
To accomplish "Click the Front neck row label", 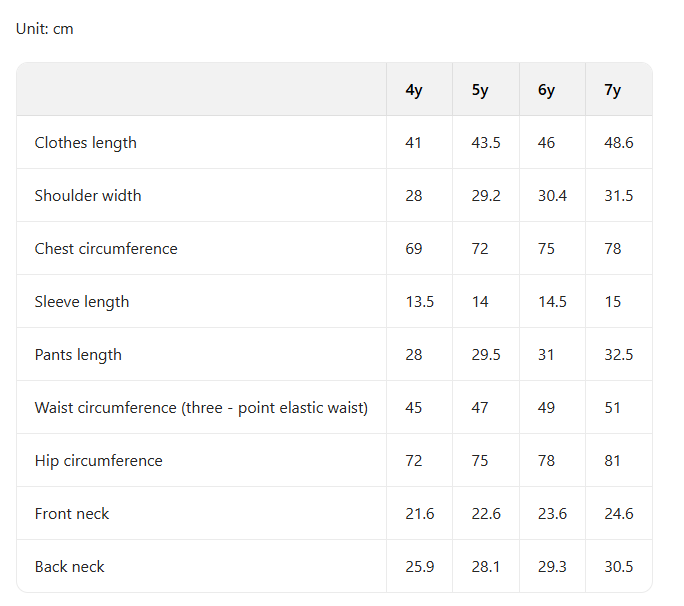I will coord(72,514).
